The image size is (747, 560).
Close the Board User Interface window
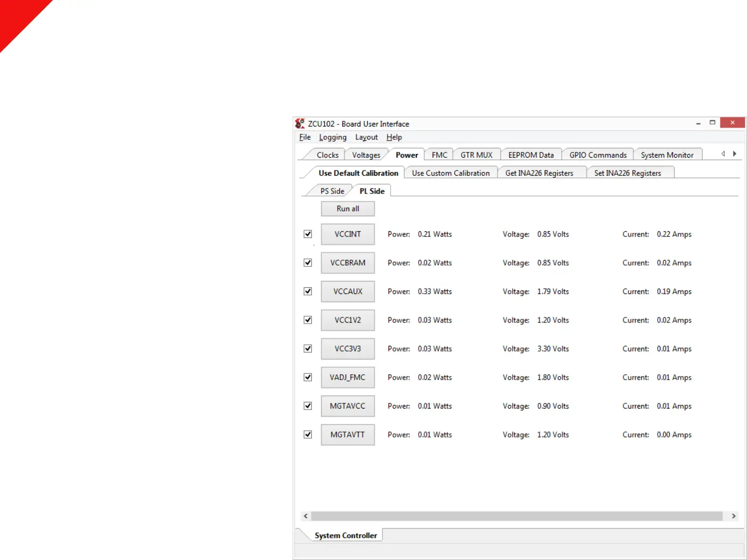point(732,123)
